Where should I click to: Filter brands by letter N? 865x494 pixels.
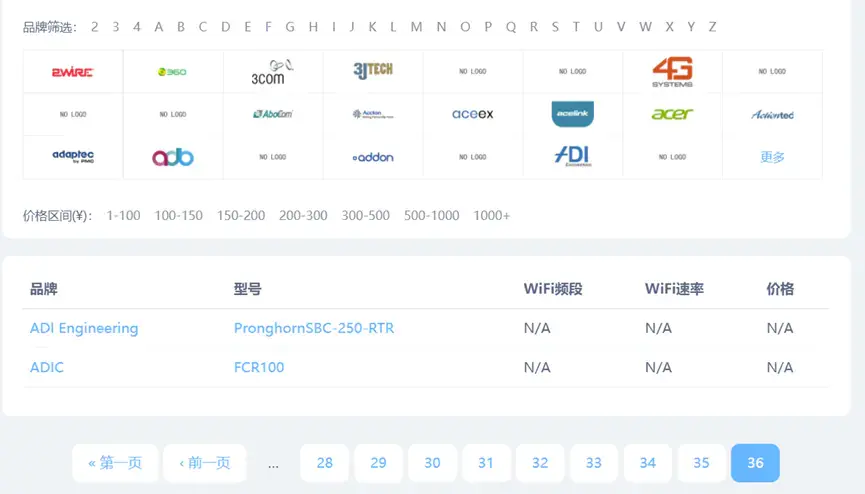pos(441,26)
